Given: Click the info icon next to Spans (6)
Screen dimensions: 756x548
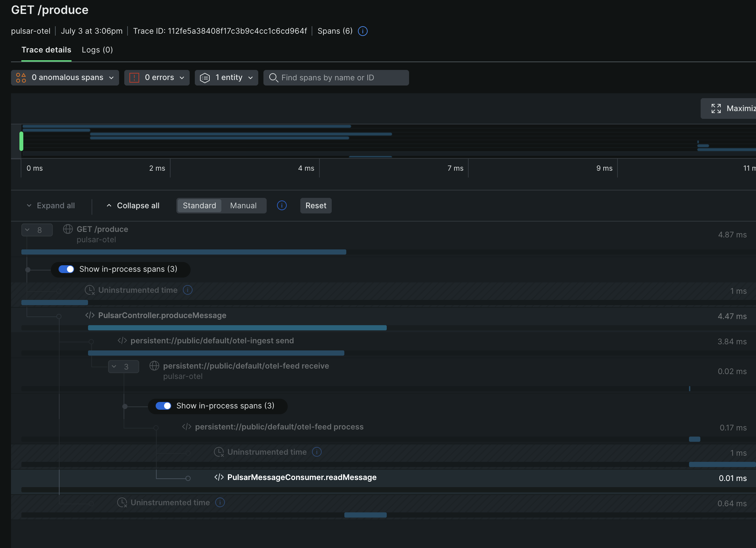Looking at the screenshot, I should click(x=362, y=31).
